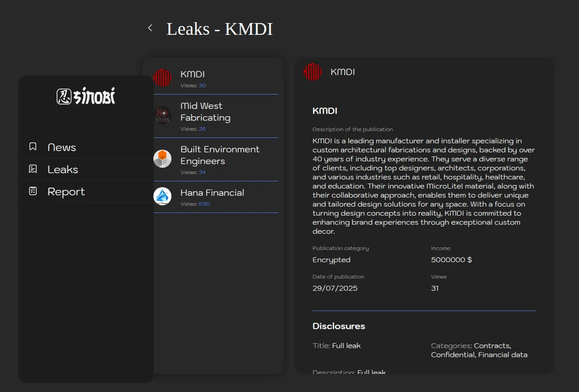Select the Mid West Fabricating logo
The height and width of the screenshot is (392, 579).
pos(162,115)
